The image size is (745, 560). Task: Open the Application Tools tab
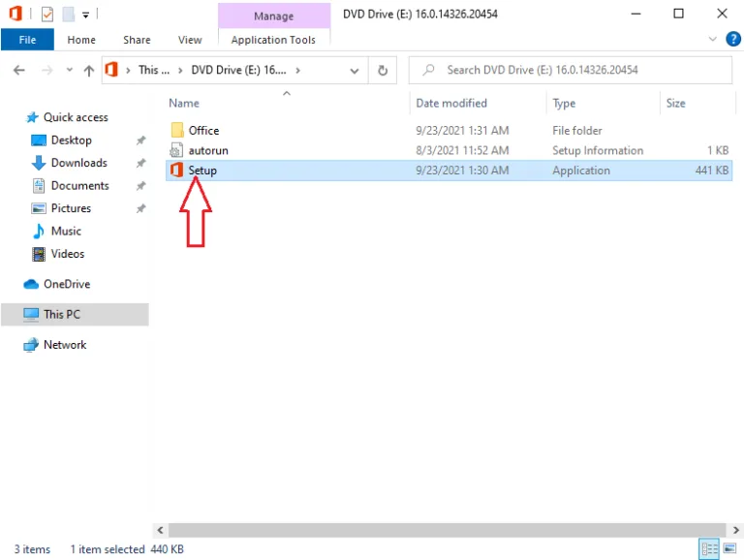coord(273,40)
